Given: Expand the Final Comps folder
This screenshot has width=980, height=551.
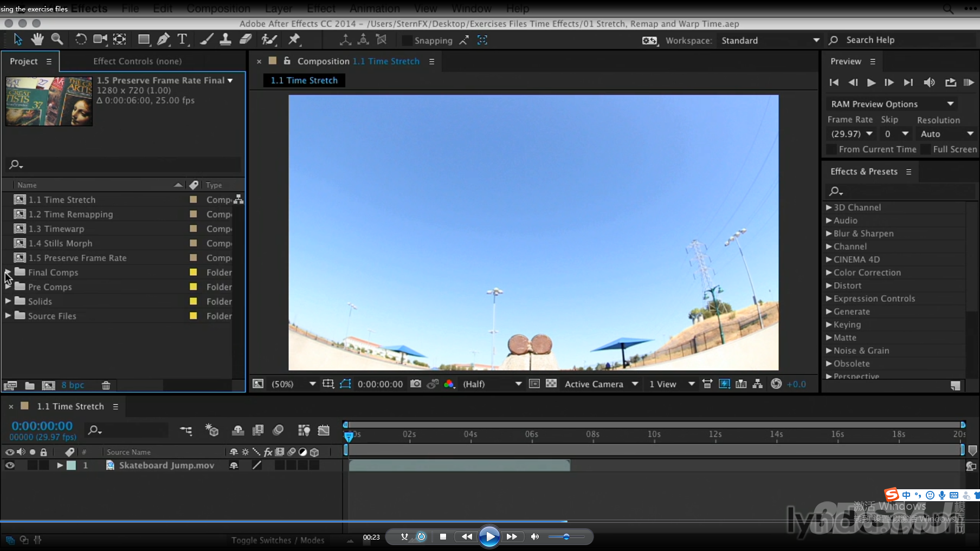Looking at the screenshot, I should point(8,272).
